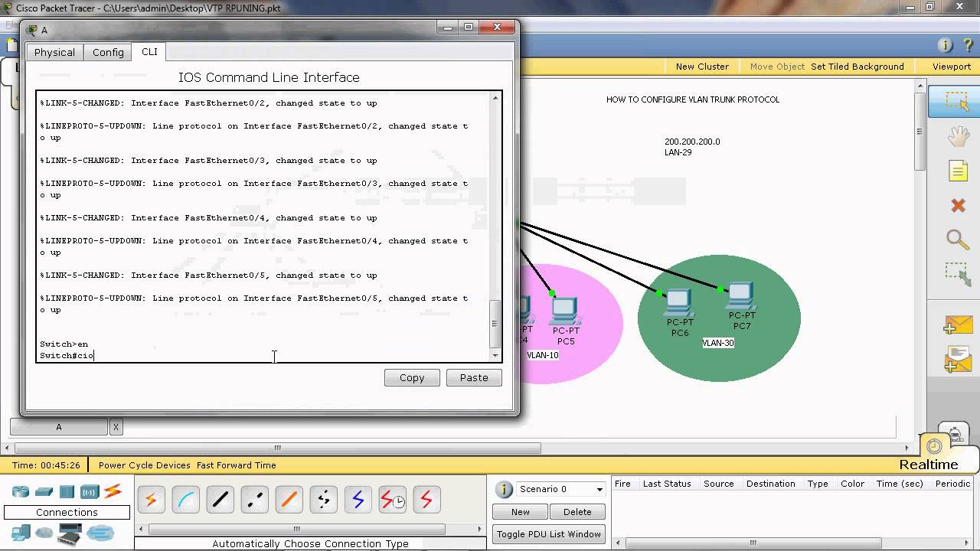This screenshot has width=980, height=551.
Task: Open the Viewport option
Action: click(952, 67)
